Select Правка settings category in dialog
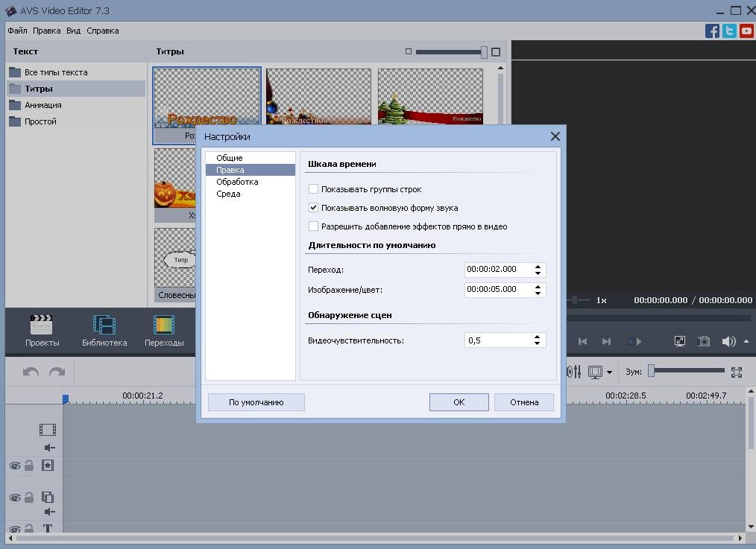The width and height of the screenshot is (756, 549). (x=251, y=170)
